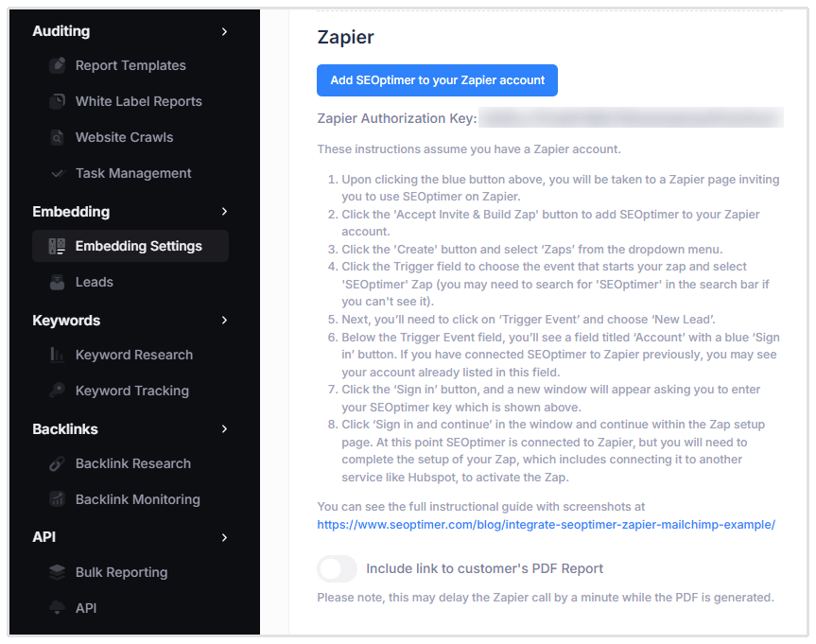Select Leads in the sidebar

(95, 282)
